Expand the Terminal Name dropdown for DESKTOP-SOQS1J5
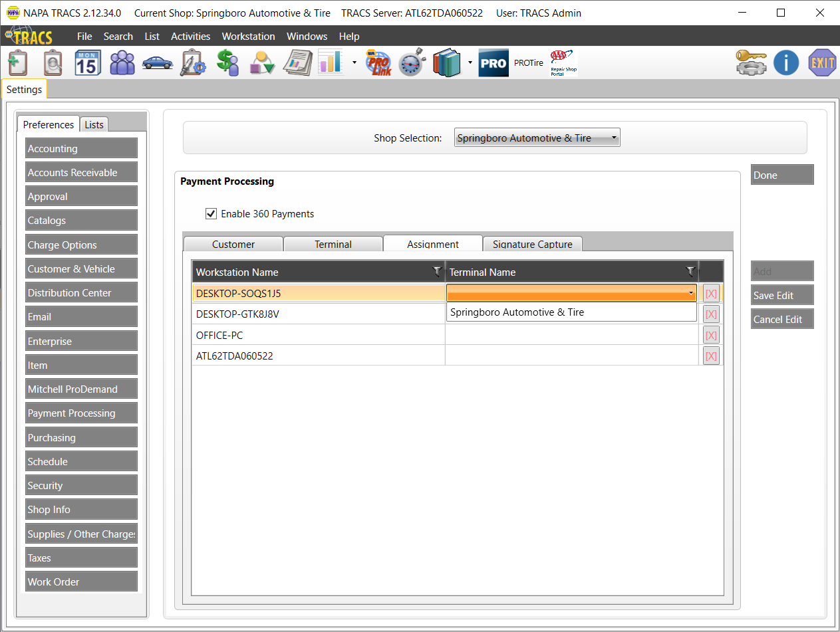This screenshot has width=840, height=632. (691, 293)
